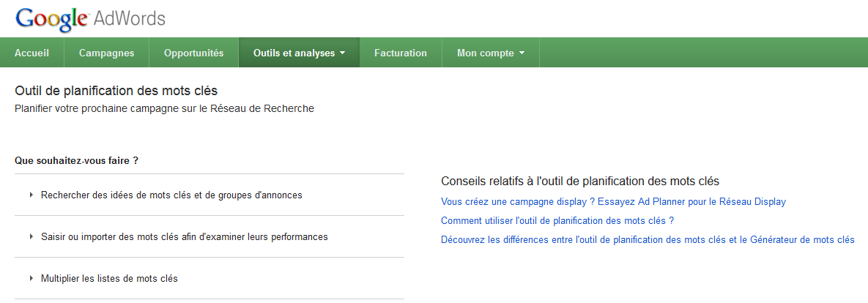868x303 pixels.
Task: Click triangle beside Multiplier les listes
Action: (31, 279)
